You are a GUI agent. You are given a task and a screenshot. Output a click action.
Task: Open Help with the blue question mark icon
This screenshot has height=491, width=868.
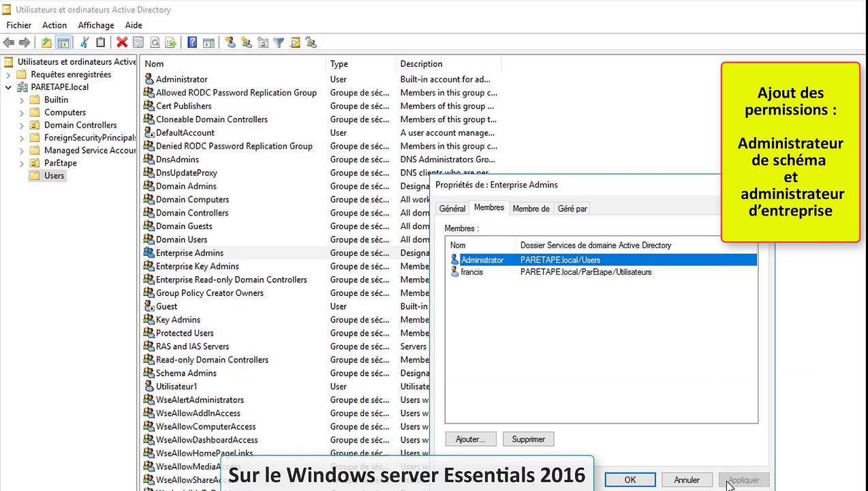coord(192,42)
